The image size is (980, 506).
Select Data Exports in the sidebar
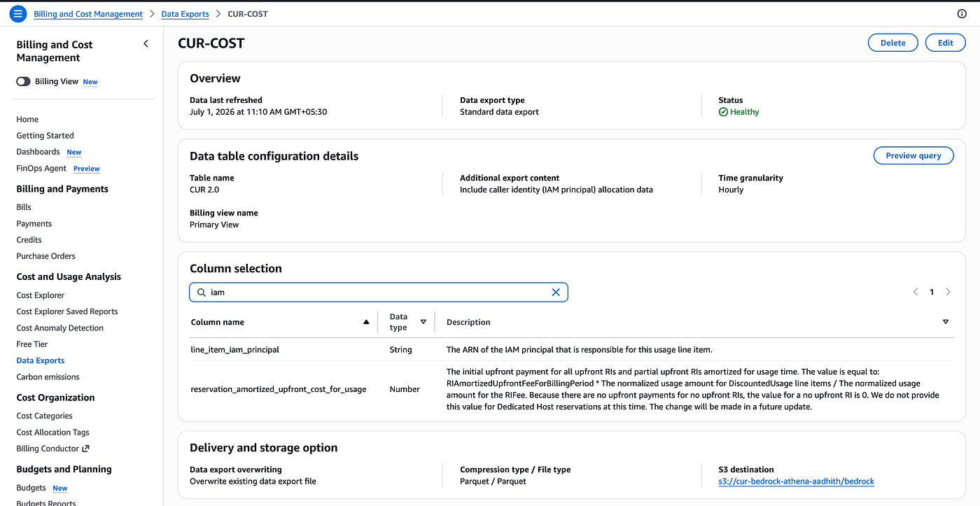pos(40,360)
